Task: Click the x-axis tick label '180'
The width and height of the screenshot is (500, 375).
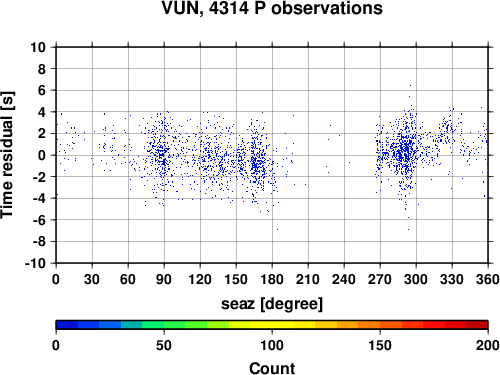Action: (x=272, y=279)
